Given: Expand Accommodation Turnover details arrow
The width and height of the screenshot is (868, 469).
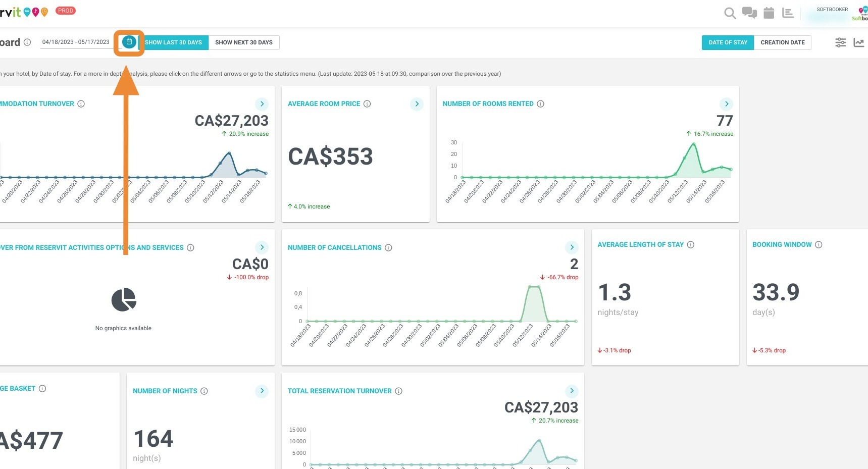Looking at the screenshot, I should 262,104.
